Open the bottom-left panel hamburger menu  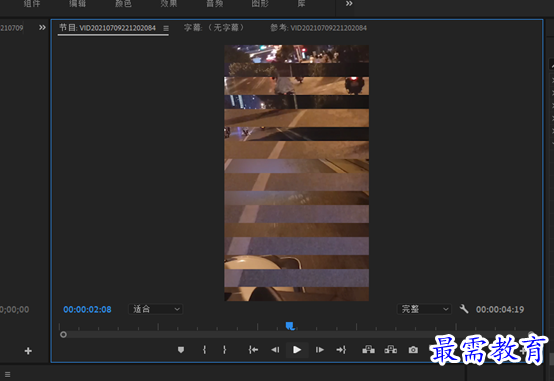pos(7,374)
